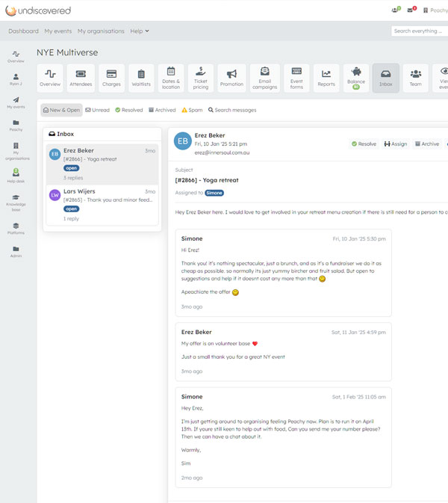Open Platforms in the sidebar

[x=16, y=229]
